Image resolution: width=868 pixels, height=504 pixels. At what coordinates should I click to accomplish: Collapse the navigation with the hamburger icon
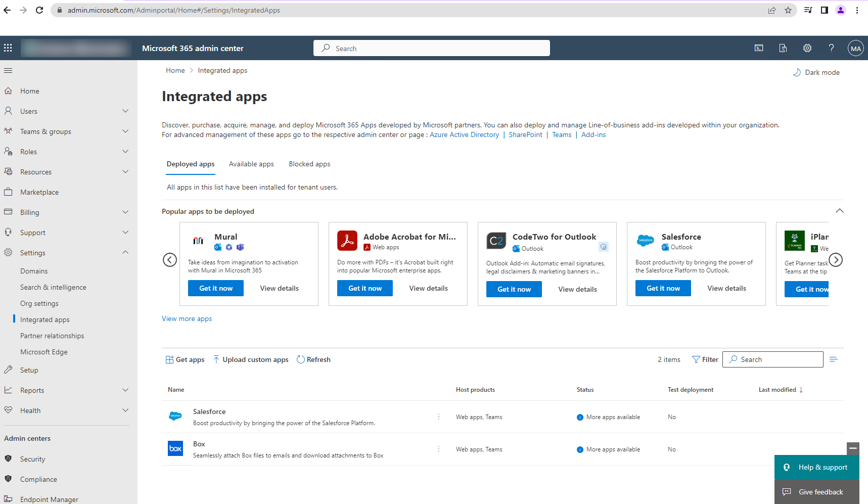[x=8, y=70]
